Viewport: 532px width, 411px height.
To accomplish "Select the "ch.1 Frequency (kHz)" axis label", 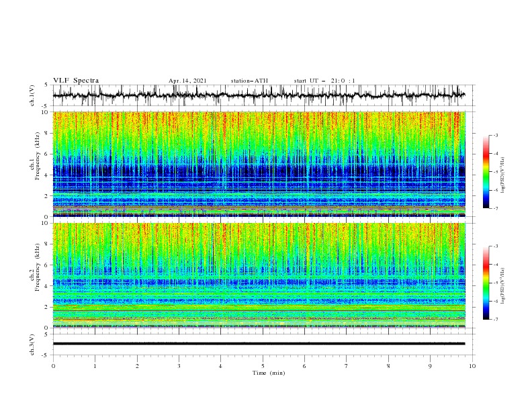I will 35,156.
